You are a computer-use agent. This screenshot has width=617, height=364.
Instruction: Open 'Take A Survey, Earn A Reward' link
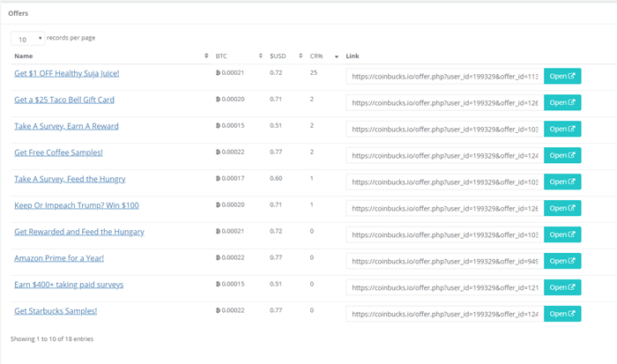(66, 126)
